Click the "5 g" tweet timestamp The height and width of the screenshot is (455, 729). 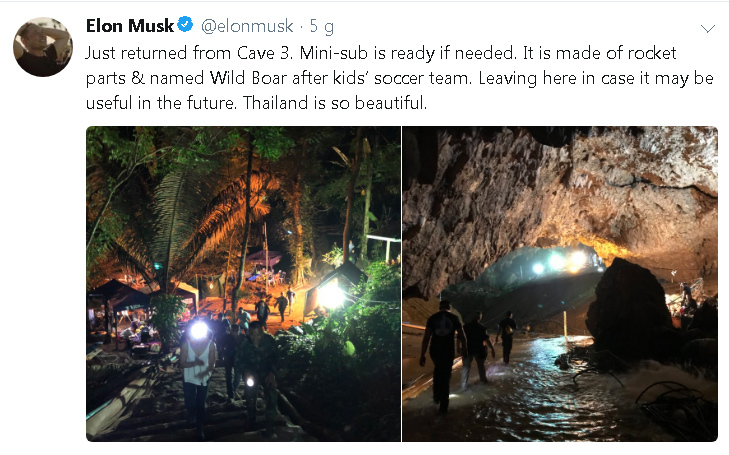point(321,27)
